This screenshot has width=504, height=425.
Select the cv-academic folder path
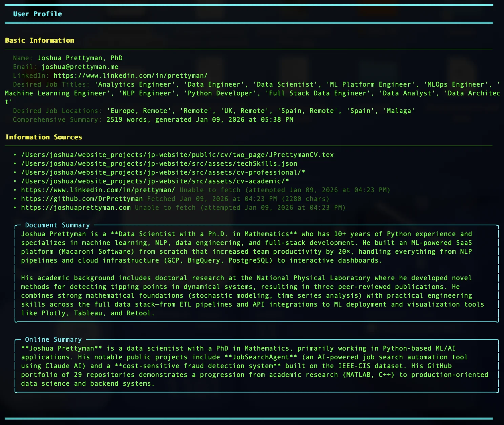point(155,181)
